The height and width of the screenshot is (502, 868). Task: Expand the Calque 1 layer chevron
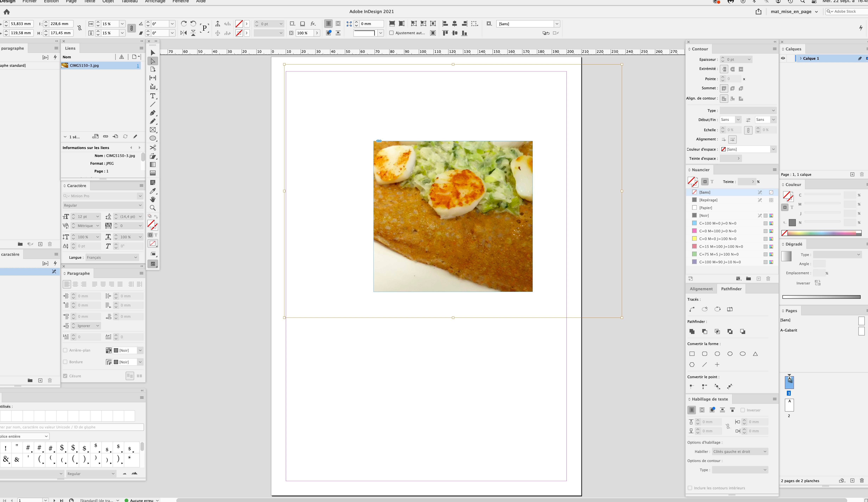(x=800, y=58)
